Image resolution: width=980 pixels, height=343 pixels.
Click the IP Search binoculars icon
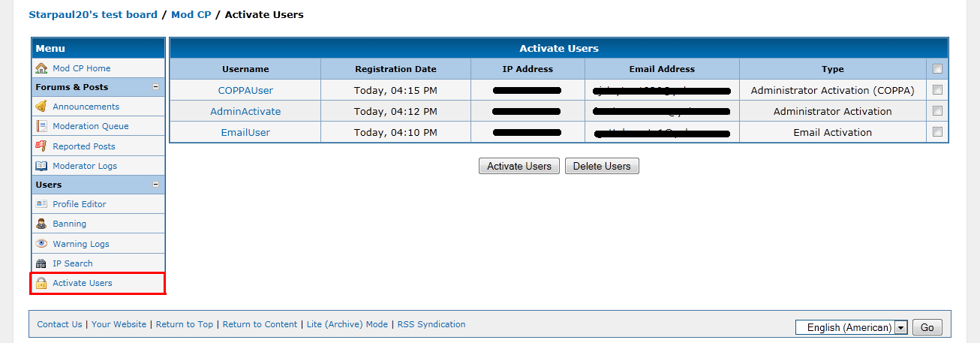pyautogui.click(x=41, y=263)
